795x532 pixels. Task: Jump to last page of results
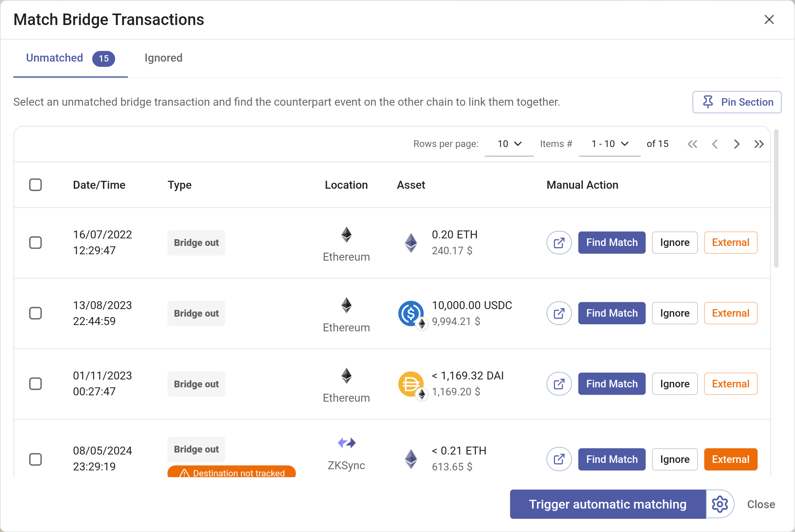coord(759,144)
